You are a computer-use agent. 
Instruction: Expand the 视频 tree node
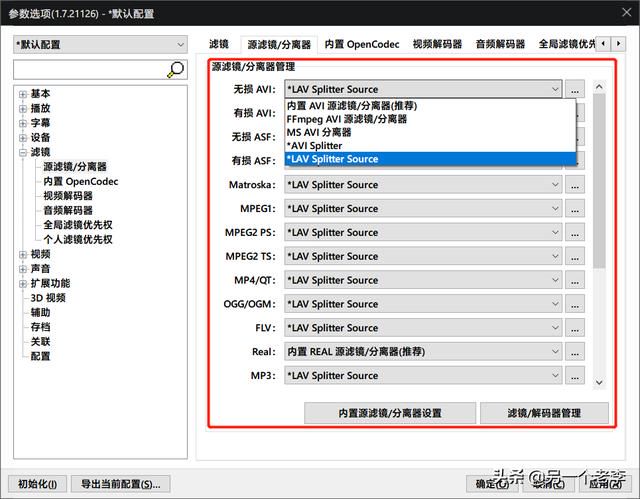pos(23,255)
